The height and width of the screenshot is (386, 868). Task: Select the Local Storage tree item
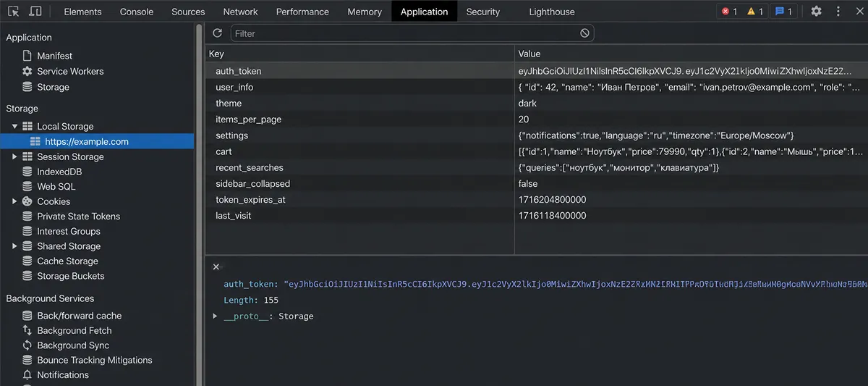65,126
